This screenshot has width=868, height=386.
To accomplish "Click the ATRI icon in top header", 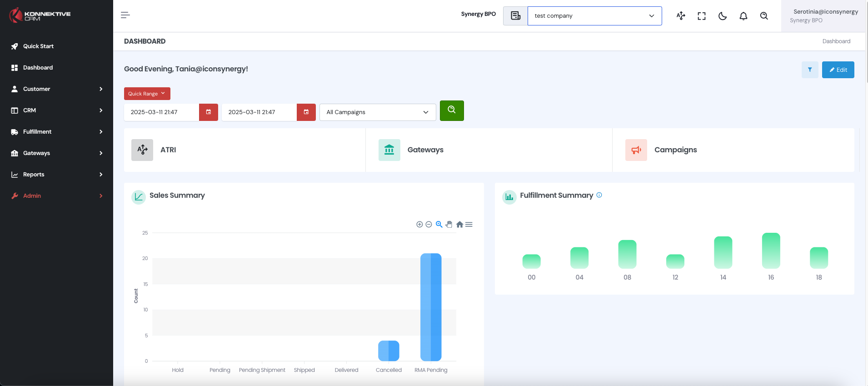I will (x=680, y=16).
